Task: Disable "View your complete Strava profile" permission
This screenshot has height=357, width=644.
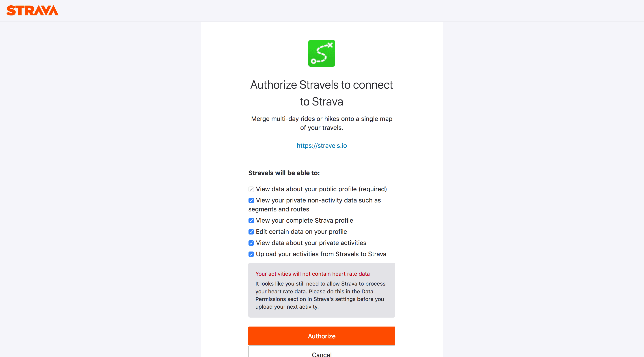Action: click(x=251, y=221)
